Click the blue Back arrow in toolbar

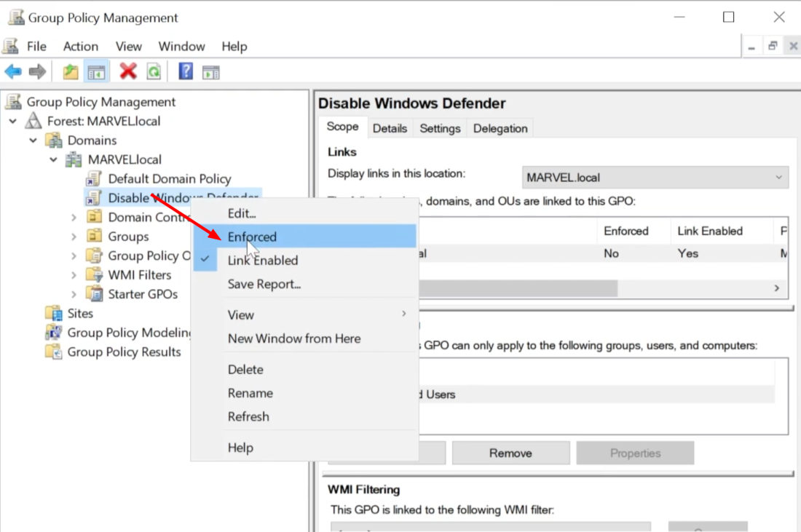tap(13, 71)
